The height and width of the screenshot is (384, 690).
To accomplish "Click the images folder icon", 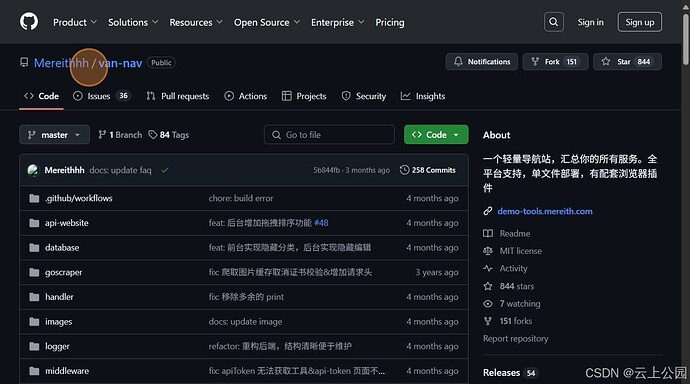I will coord(34,322).
